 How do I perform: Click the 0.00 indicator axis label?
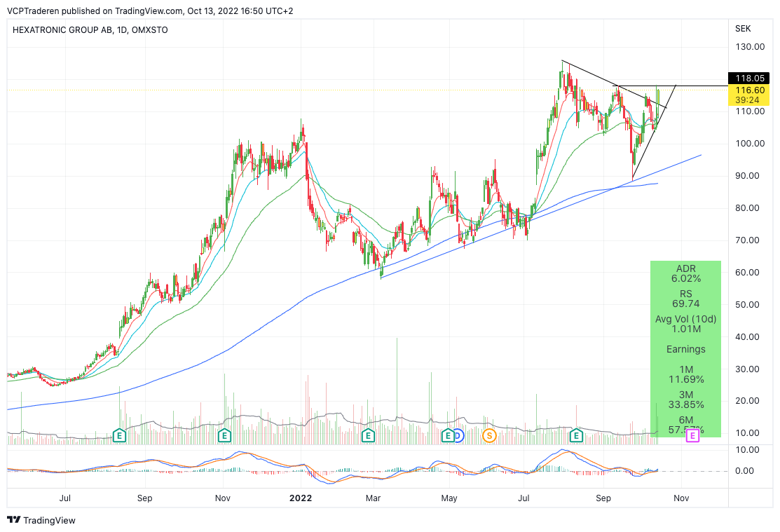pos(744,471)
